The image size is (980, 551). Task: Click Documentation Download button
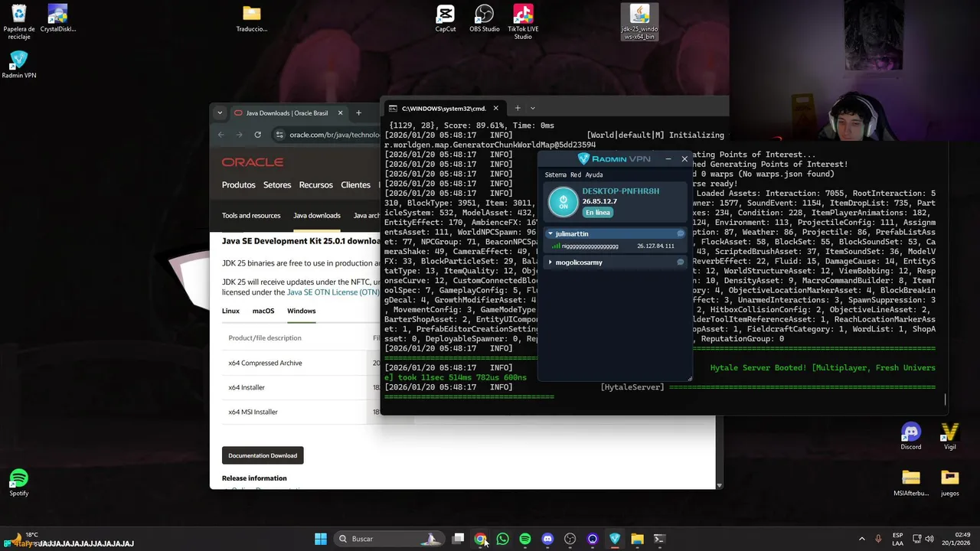[x=263, y=455]
